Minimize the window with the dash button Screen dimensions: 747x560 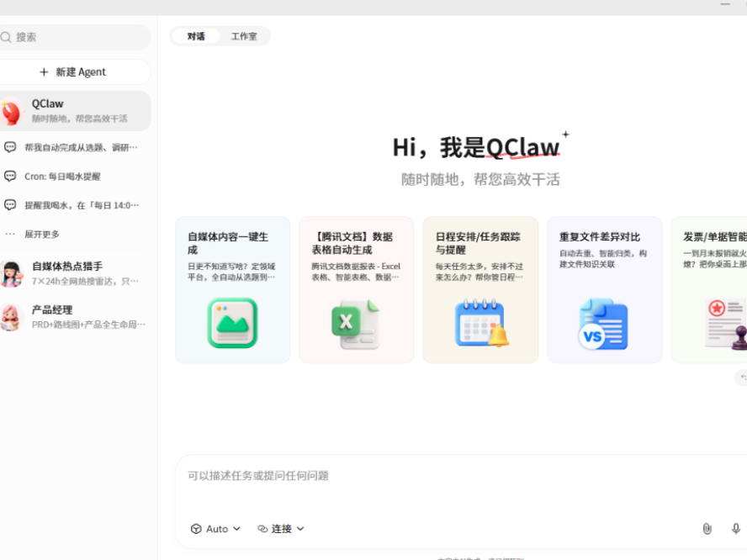725,4
